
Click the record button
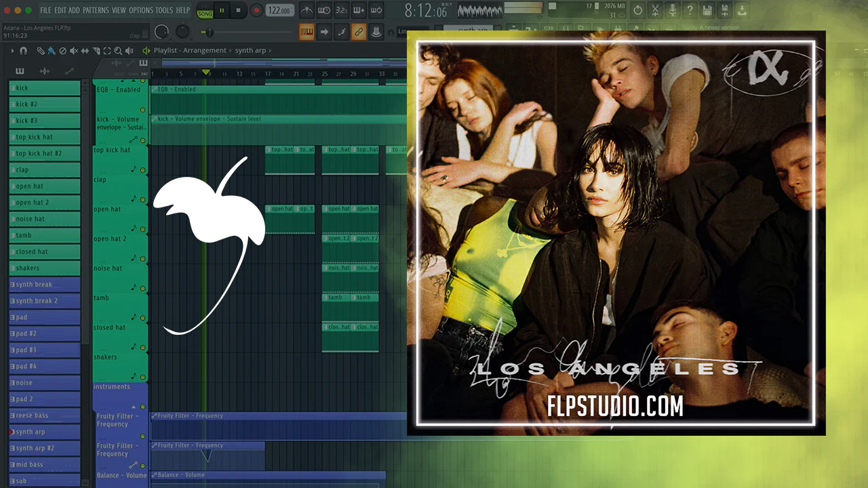[x=256, y=10]
